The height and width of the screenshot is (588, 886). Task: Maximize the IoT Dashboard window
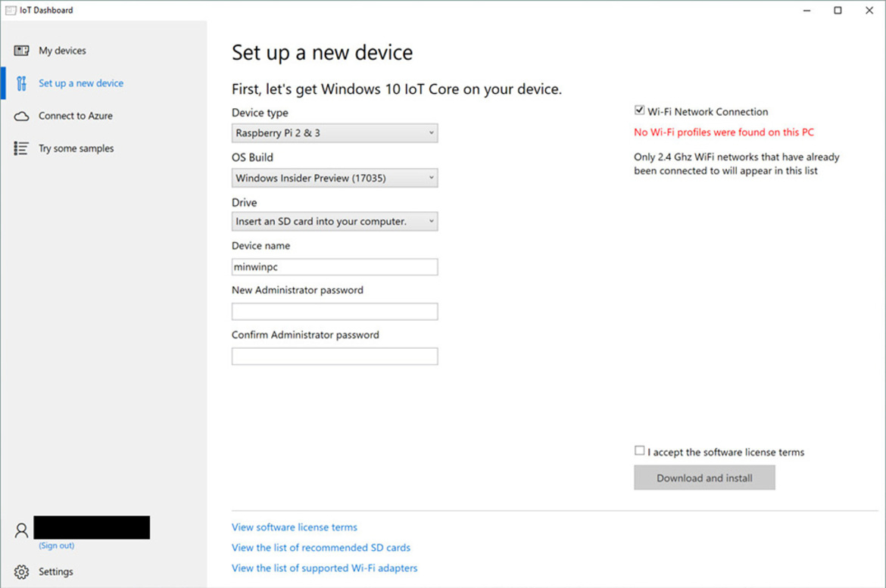coord(838,10)
